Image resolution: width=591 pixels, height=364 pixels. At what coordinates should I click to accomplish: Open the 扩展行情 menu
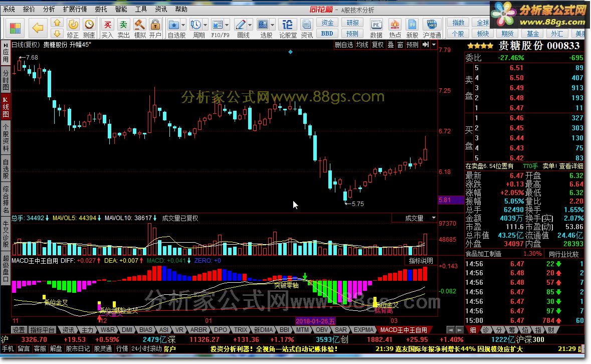(75, 9)
